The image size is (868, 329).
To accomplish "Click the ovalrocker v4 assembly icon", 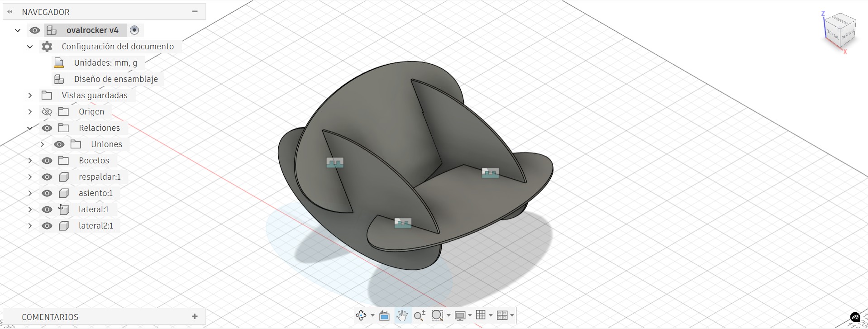I will [x=52, y=30].
